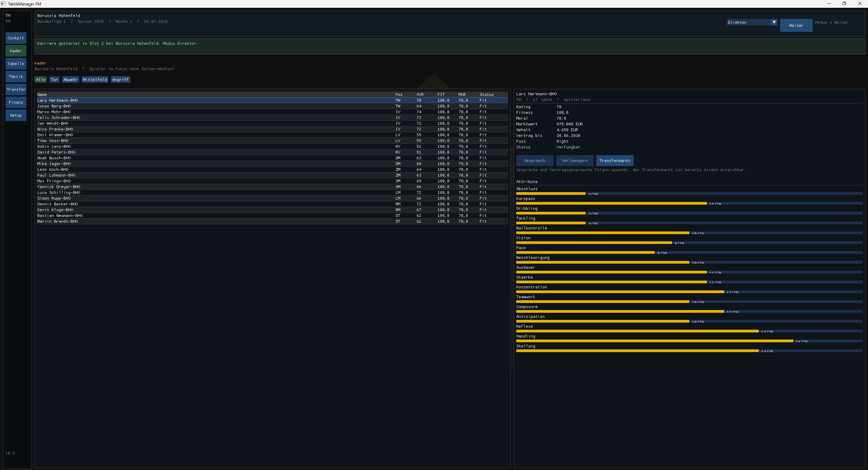Viewport: 868px width, 470px height.
Task: Open the Direktor mode dropdown arrow
Action: click(x=774, y=22)
